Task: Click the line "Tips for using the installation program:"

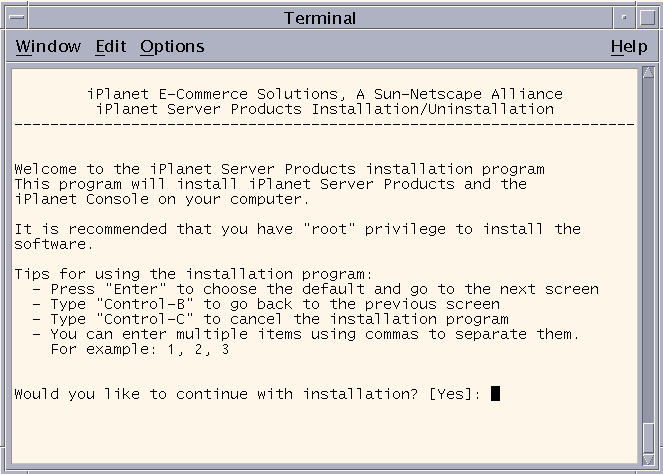Action: tap(193, 274)
